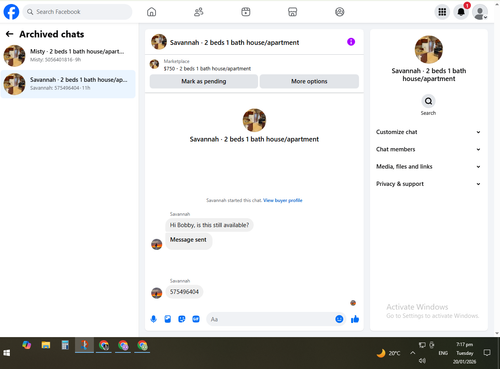Open the 20°C weather widget

click(389, 353)
